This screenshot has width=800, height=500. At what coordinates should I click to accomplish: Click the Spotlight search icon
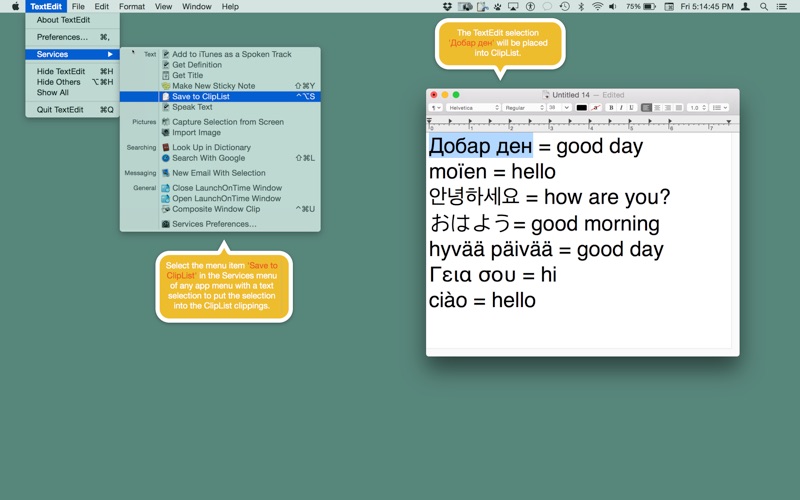click(x=764, y=7)
